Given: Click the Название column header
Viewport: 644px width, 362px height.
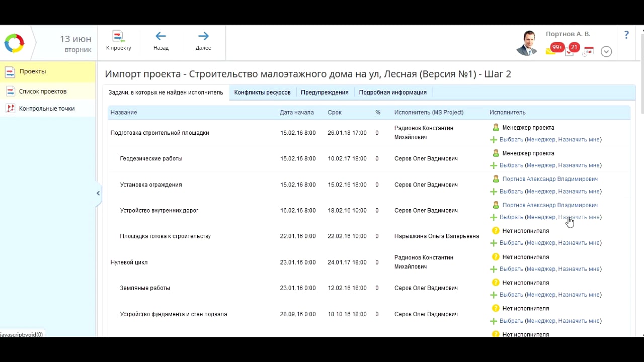Looking at the screenshot, I should pyautogui.click(x=124, y=113).
